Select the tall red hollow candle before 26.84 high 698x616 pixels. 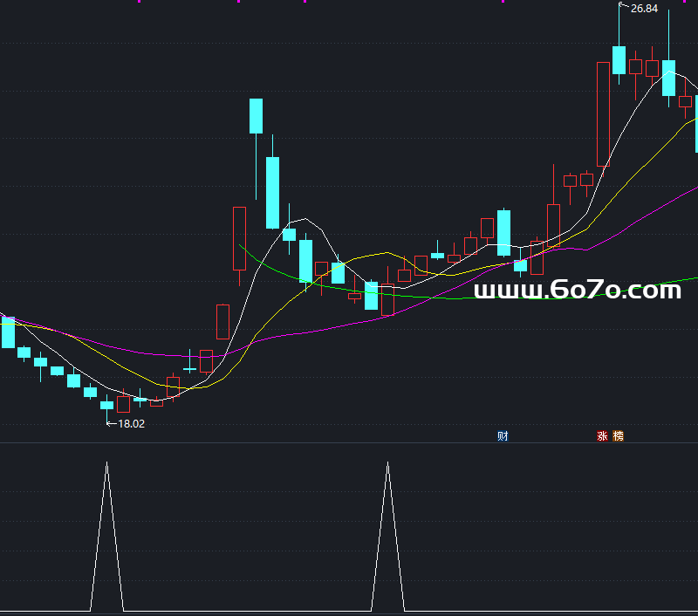(x=603, y=113)
